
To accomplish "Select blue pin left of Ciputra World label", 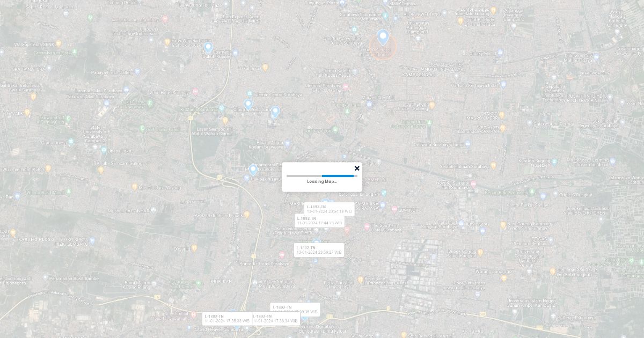I will pyautogui.click(x=248, y=105).
